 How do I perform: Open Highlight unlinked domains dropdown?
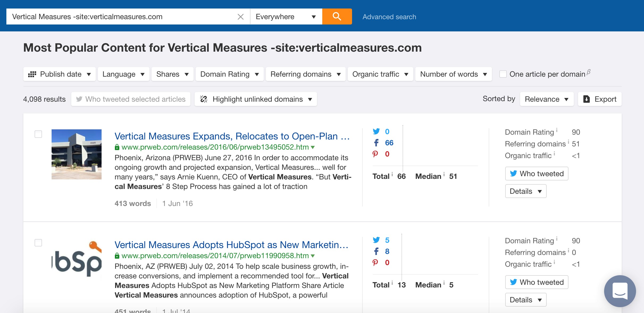[256, 99]
